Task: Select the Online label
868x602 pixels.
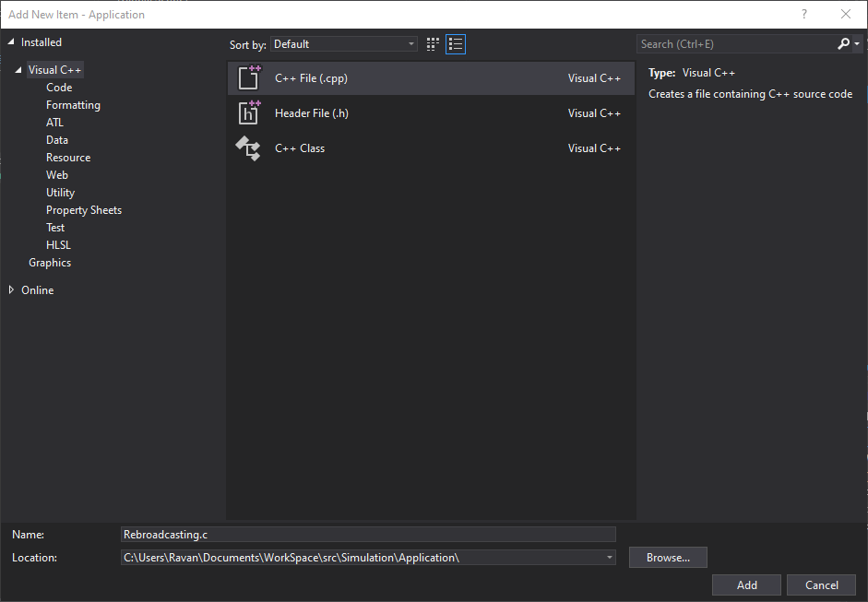Action: pos(38,289)
